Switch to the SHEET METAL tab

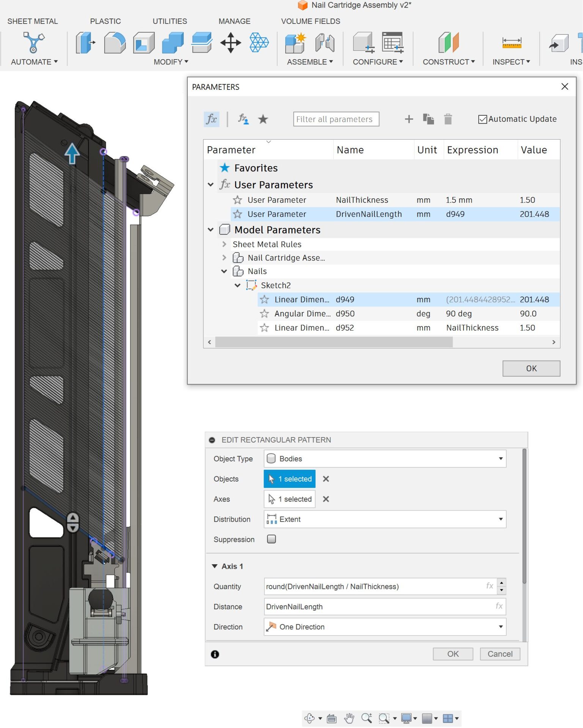click(33, 21)
